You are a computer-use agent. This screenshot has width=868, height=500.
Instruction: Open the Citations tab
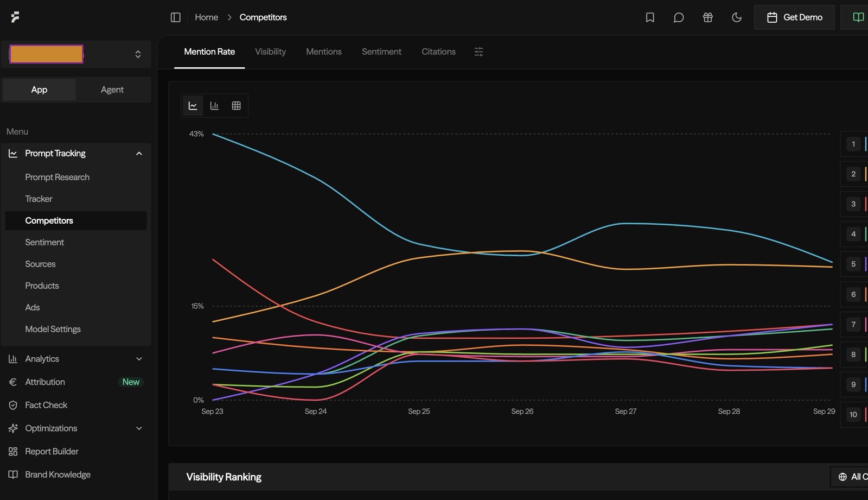pos(438,52)
